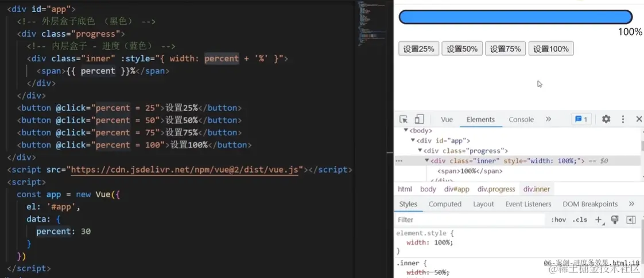Select div.progress in the DOM breadcrumb
The image size is (644, 278).
[x=496, y=189]
